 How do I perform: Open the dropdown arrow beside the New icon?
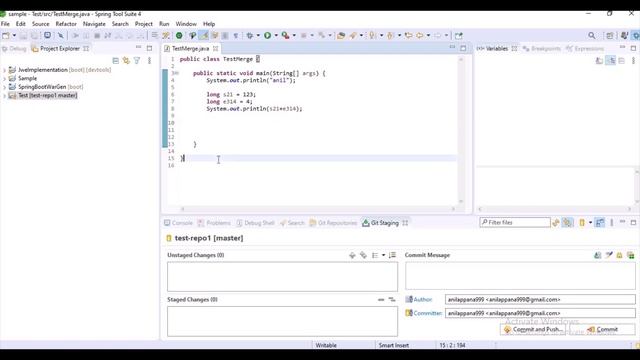[14, 36]
